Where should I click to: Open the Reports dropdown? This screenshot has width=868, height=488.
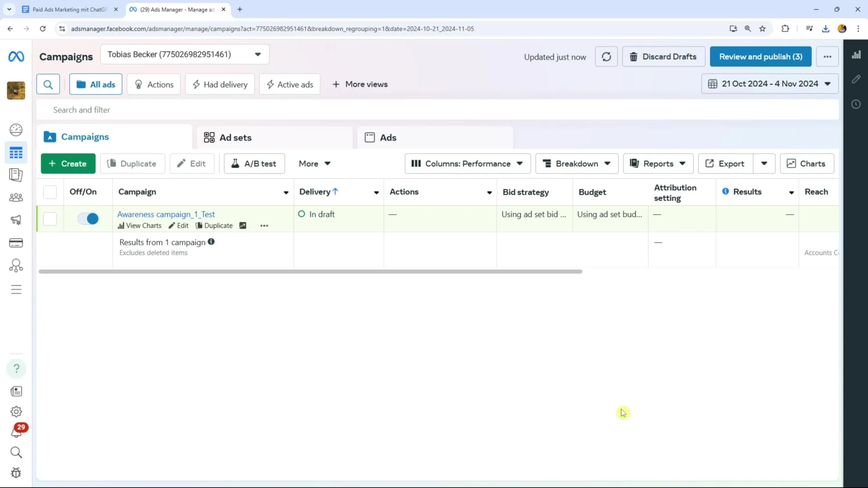[658, 164]
